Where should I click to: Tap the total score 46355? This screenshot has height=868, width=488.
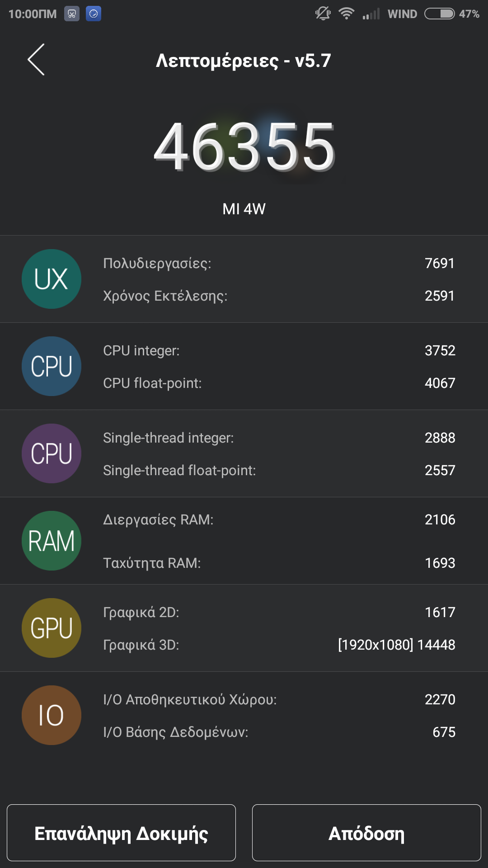click(244, 147)
